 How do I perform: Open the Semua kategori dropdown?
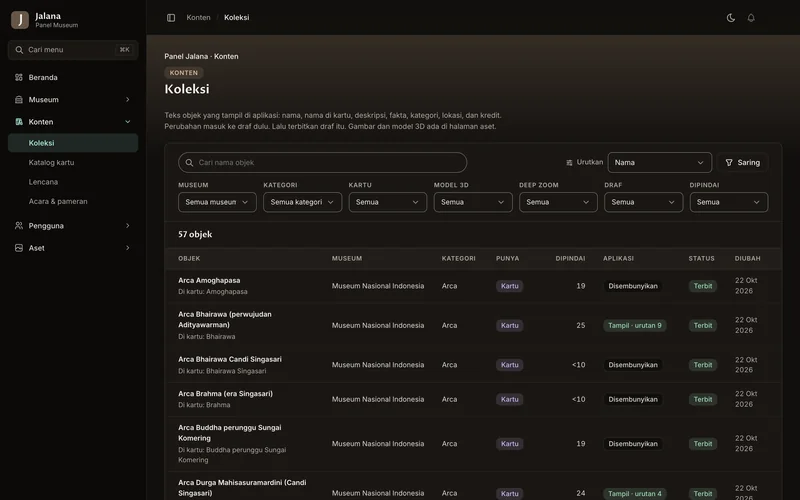(302, 202)
